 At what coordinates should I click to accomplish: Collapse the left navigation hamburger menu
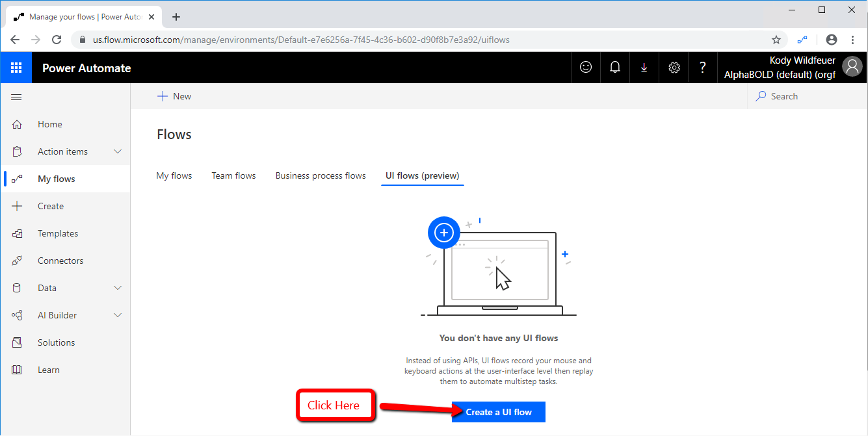(x=16, y=97)
